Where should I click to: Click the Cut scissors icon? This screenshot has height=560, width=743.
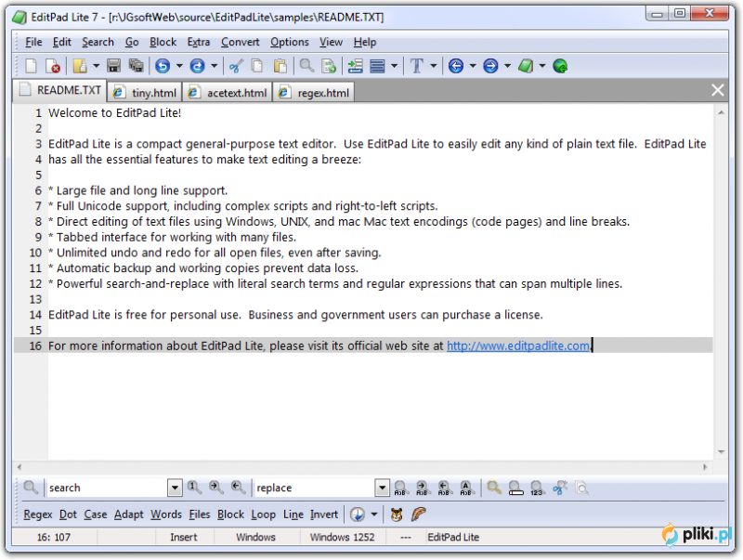(x=236, y=66)
